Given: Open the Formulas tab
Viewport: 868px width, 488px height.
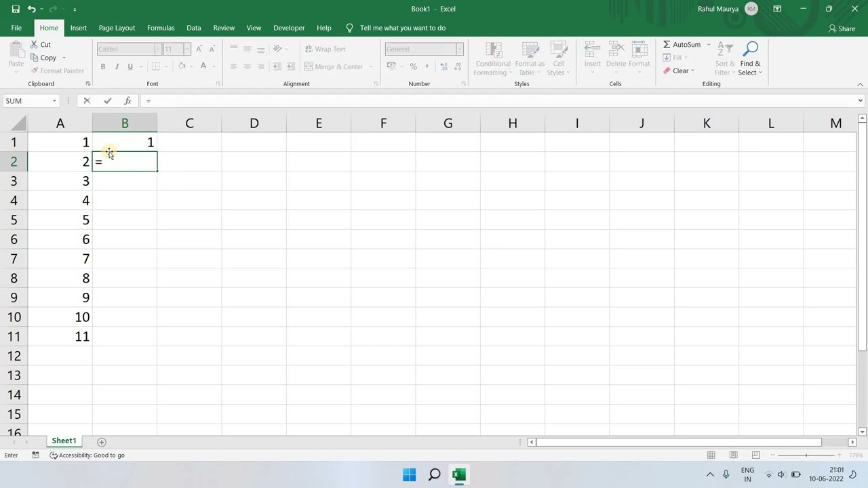Looking at the screenshot, I should click(x=161, y=28).
